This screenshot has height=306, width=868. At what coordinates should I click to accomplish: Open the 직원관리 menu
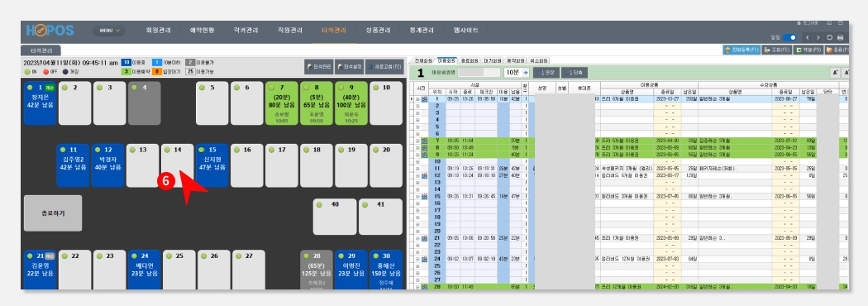pyautogui.click(x=291, y=31)
